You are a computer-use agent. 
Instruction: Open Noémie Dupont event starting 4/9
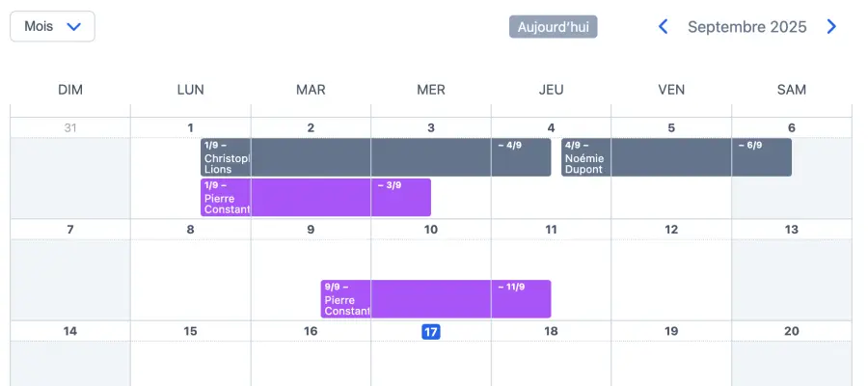click(x=675, y=157)
